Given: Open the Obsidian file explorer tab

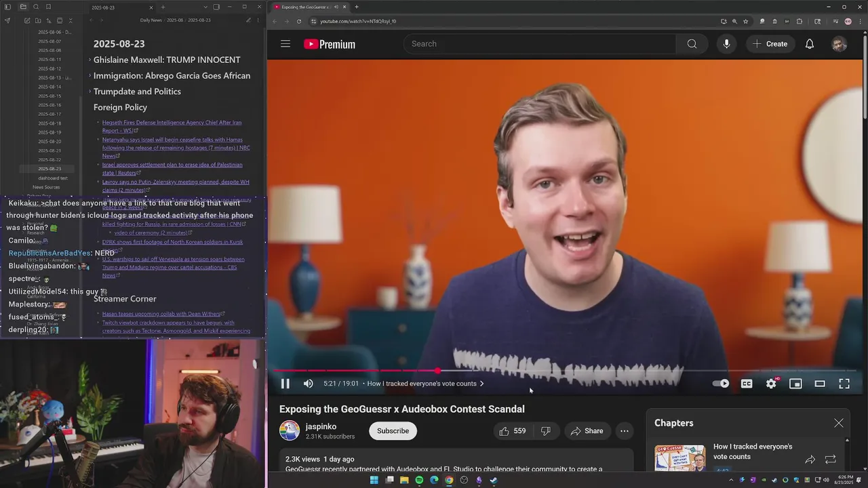Looking at the screenshot, I should pyautogui.click(x=23, y=7).
